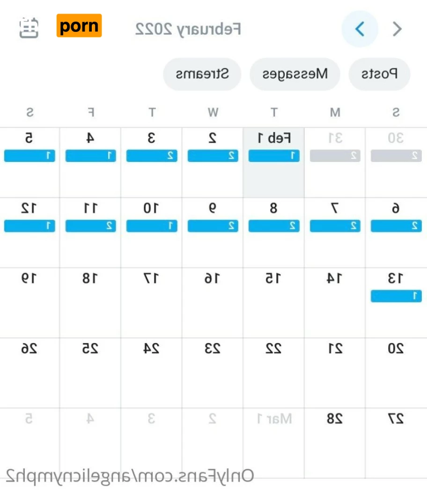Open the blue event bar on Feb 11

91,226
